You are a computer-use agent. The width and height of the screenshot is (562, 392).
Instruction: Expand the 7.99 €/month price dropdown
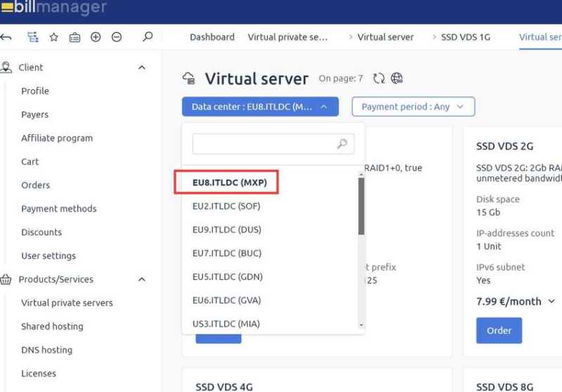coord(551,301)
